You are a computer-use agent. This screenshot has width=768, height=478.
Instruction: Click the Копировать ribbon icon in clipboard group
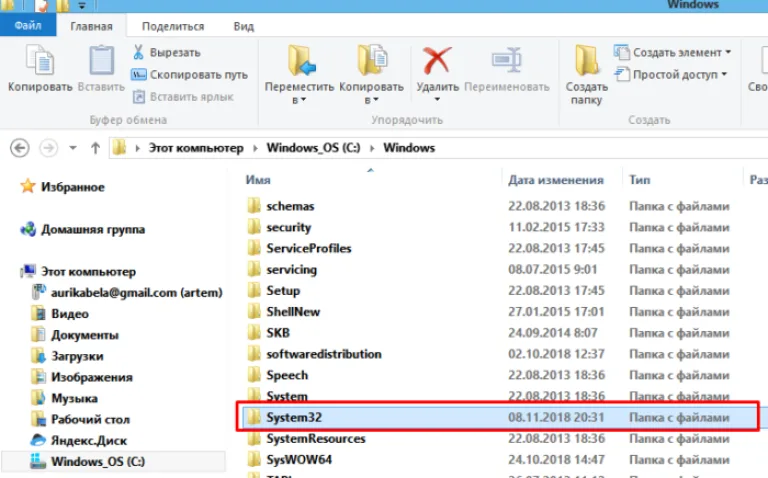(x=40, y=60)
